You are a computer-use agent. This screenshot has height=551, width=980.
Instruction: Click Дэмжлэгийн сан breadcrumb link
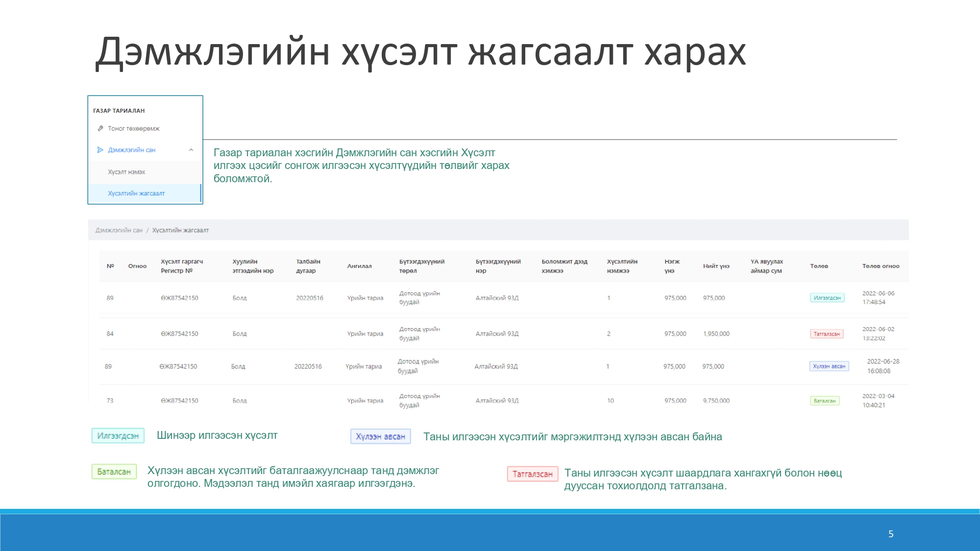(x=119, y=230)
